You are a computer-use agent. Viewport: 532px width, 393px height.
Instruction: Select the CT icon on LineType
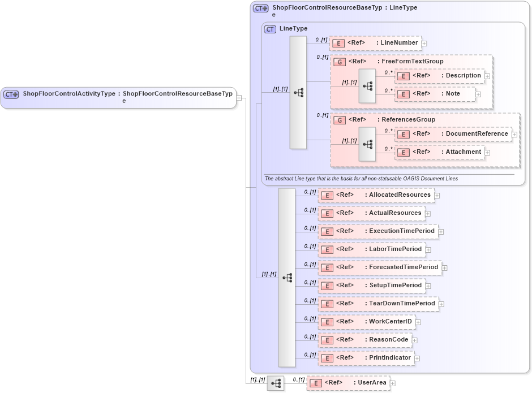[269, 28]
